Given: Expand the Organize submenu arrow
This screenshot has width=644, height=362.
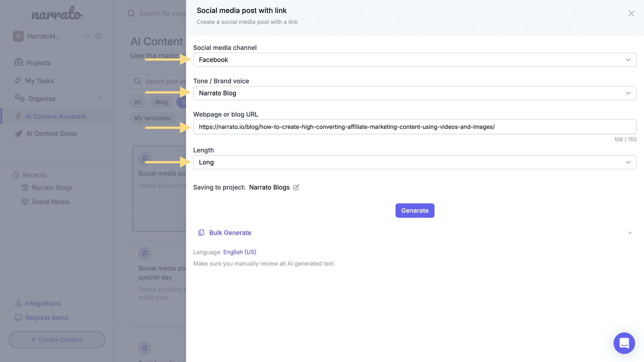Looking at the screenshot, I should coord(100,98).
